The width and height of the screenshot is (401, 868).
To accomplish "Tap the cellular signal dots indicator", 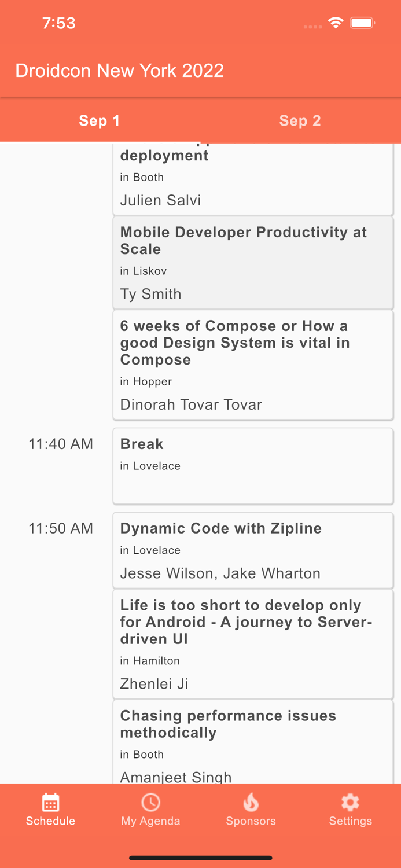I will click(x=312, y=26).
